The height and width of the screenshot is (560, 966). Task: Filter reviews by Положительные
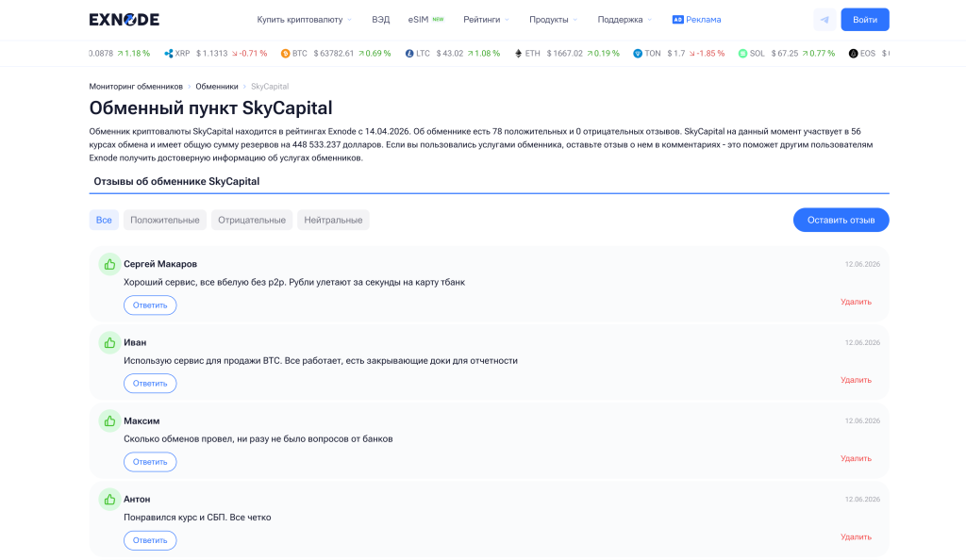[164, 220]
